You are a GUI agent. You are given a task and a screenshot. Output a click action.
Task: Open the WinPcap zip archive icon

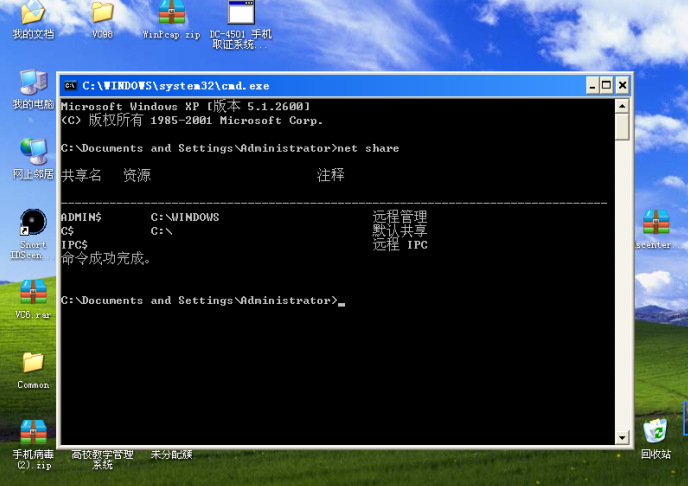pos(171,14)
